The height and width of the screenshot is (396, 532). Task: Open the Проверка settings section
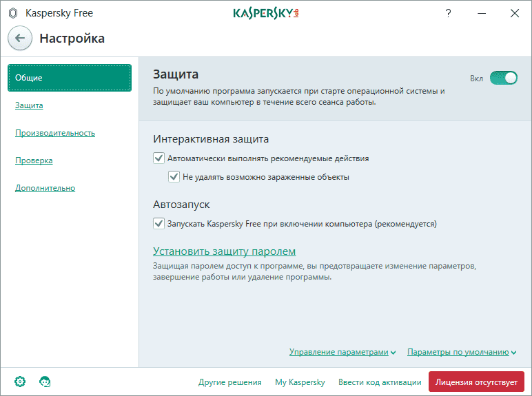coord(34,160)
